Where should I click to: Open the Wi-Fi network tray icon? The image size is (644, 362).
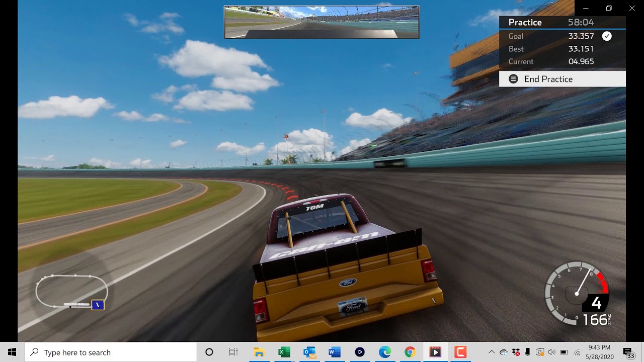[x=577, y=352]
